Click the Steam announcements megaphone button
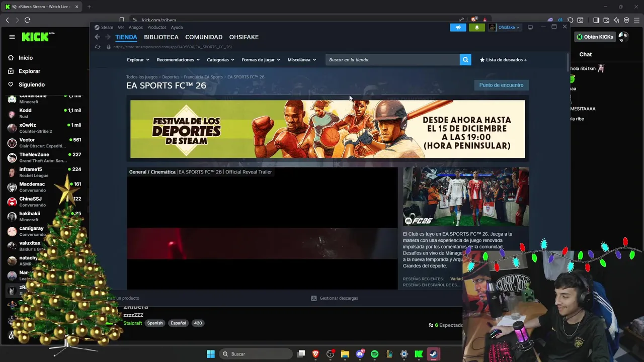644x362 pixels. tap(458, 27)
